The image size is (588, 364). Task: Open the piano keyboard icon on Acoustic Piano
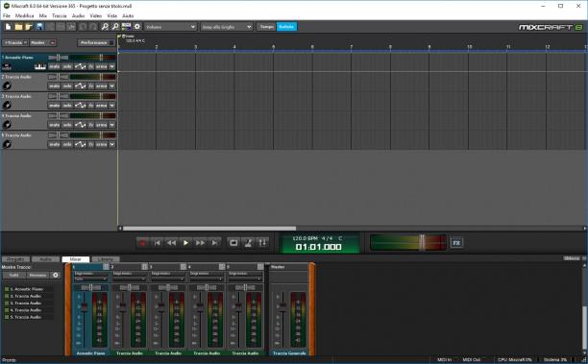40,66
